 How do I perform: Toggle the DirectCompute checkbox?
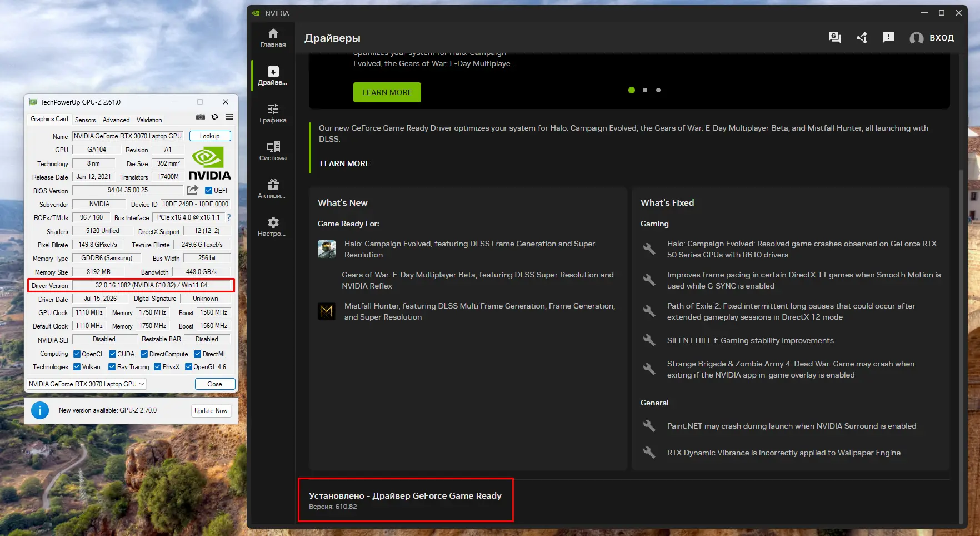coord(144,354)
